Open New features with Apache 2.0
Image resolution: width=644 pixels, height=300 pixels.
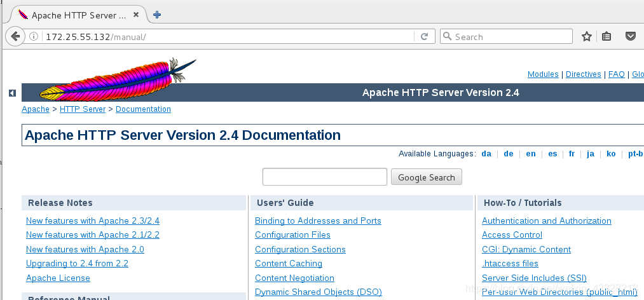click(85, 250)
